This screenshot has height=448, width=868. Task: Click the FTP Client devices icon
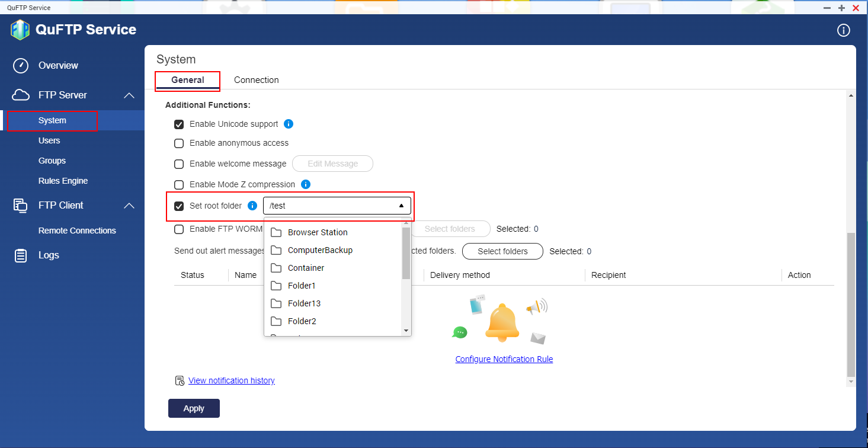21,206
